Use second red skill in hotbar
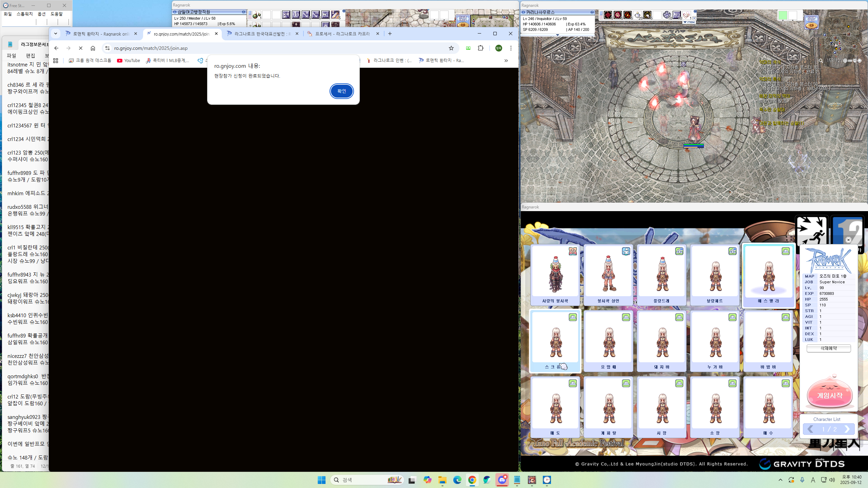The width and height of the screenshot is (868, 488). pos(618,15)
